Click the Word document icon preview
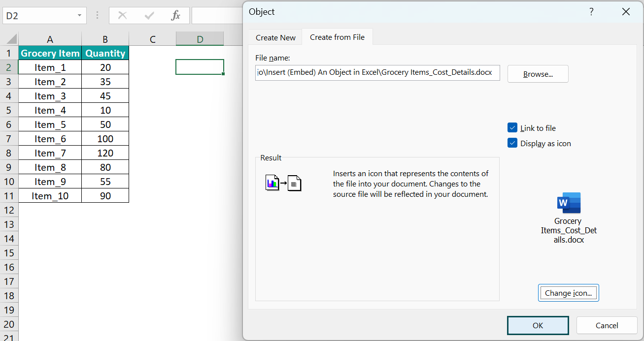Image resolution: width=644 pixels, height=341 pixels. tap(569, 203)
